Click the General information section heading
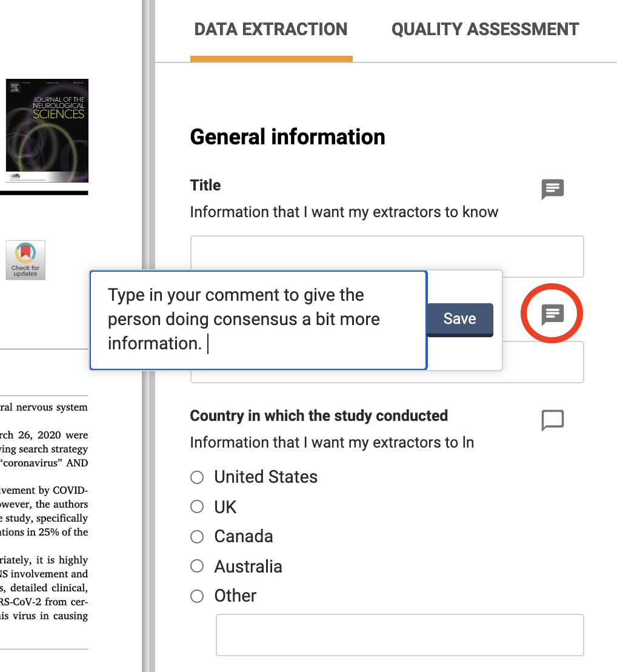 (287, 137)
